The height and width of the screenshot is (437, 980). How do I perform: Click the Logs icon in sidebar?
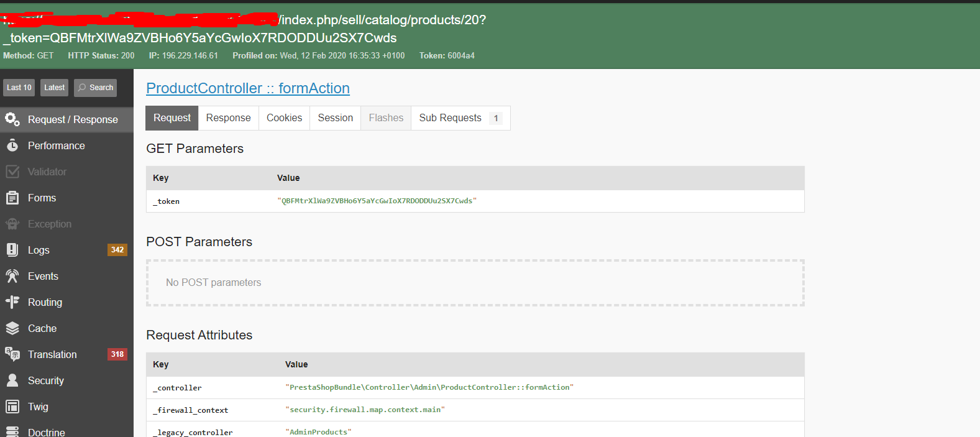point(12,250)
